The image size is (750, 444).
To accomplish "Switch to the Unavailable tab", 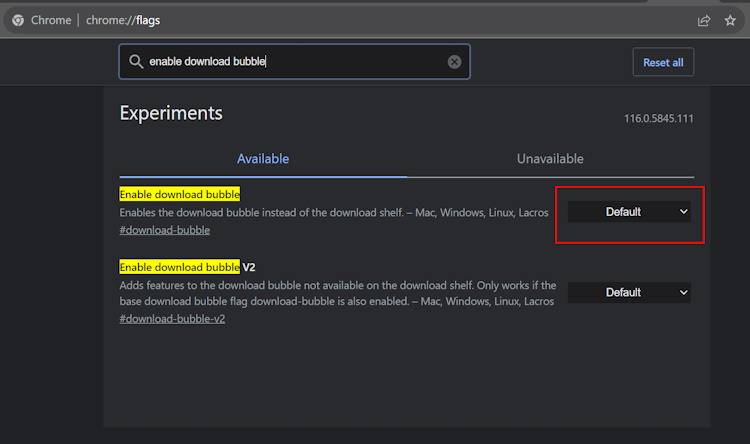I will tap(550, 159).
